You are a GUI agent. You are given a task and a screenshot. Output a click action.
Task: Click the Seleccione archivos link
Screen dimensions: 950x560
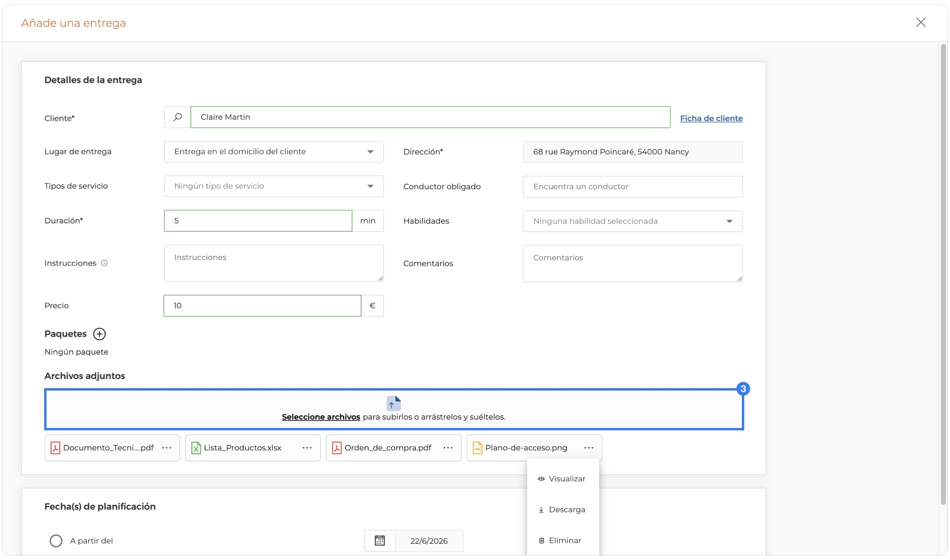[x=321, y=417]
